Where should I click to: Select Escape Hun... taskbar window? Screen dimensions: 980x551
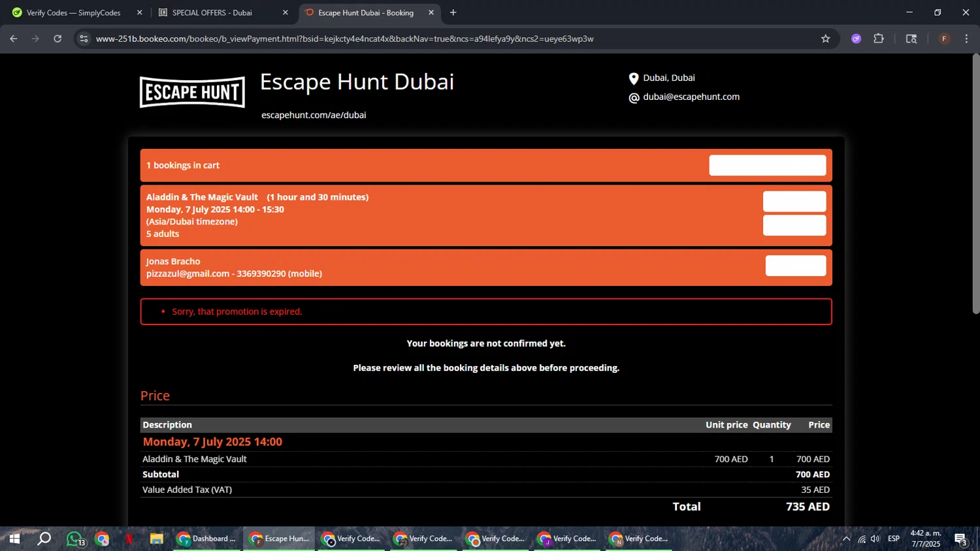click(x=279, y=539)
